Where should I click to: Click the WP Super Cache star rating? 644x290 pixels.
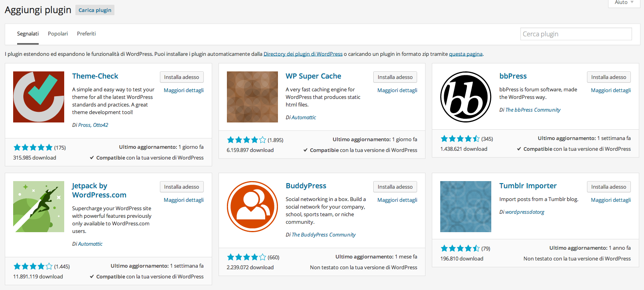tap(246, 140)
